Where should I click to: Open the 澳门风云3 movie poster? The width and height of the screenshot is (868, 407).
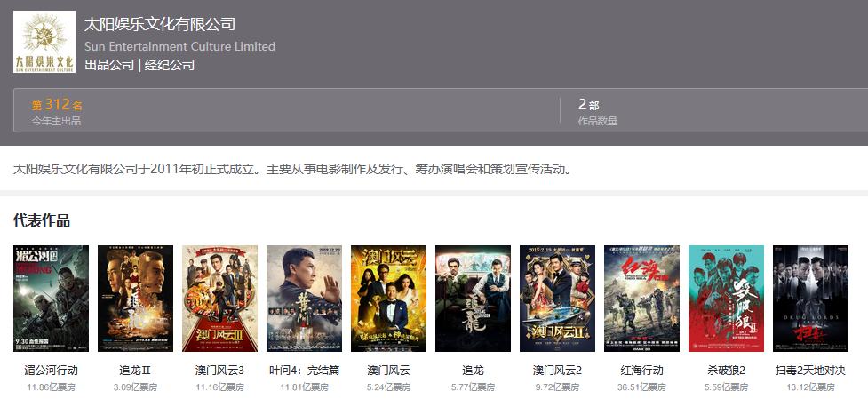219,299
